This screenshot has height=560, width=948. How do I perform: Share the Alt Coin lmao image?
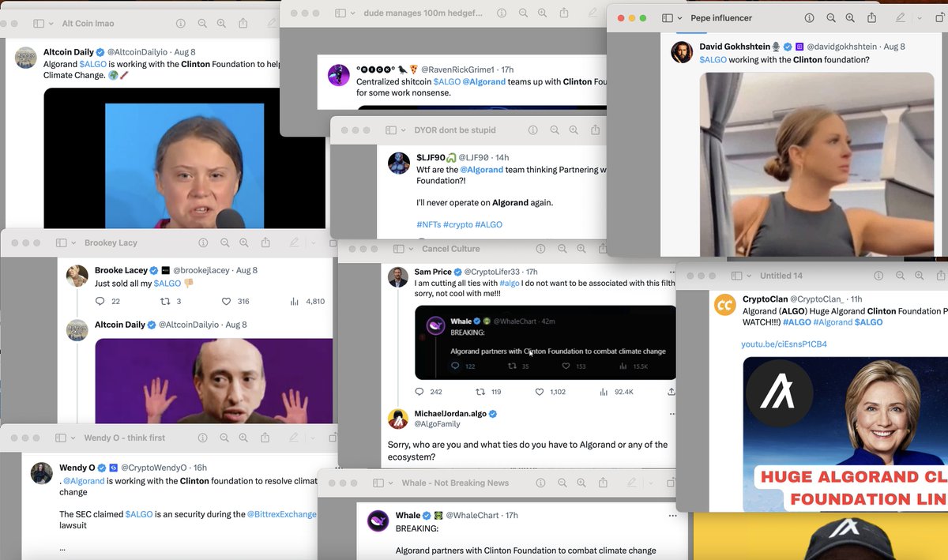click(243, 23)
